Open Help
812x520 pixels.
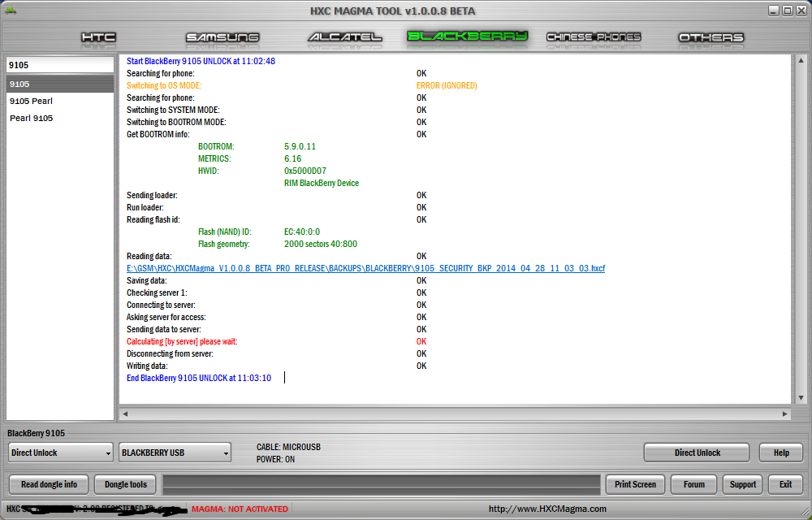pos(781,453)
